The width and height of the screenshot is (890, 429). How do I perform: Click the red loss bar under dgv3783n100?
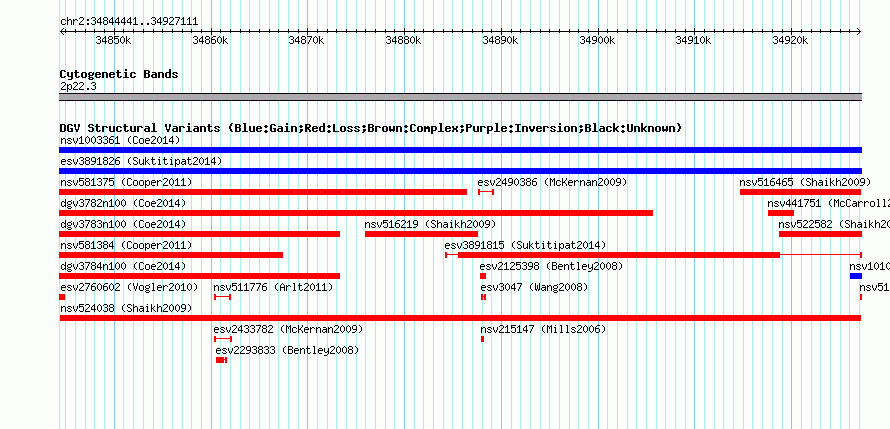[199, 234]
